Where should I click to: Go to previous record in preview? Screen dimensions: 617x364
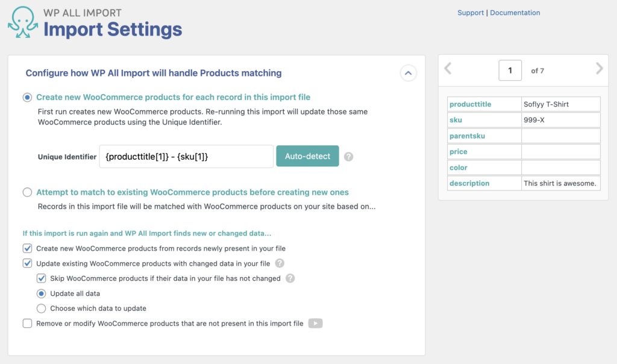click(448, 69)
